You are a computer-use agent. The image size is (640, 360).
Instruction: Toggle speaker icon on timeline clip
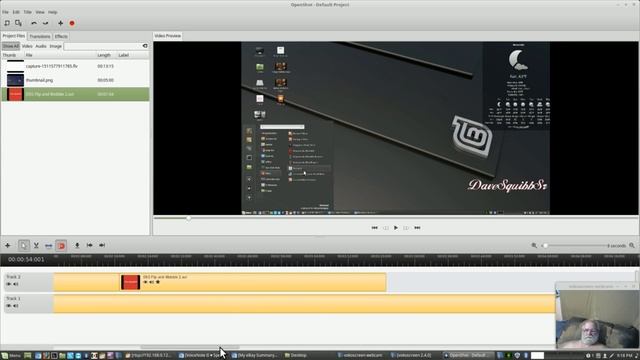[x=151, y=282]
